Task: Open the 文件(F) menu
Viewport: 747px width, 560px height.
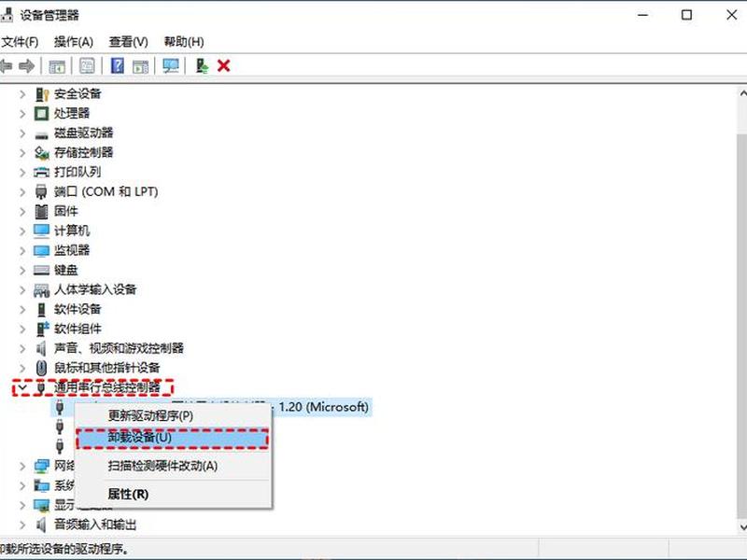Action: point(20,42)
